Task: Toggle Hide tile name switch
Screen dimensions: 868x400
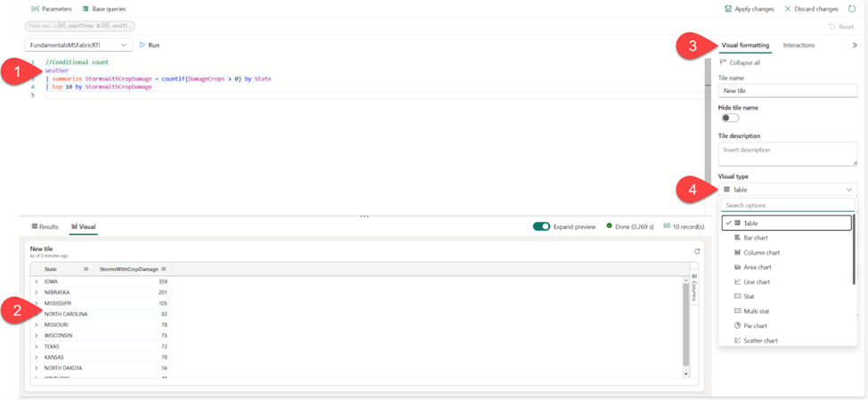Action: [730, 118]
